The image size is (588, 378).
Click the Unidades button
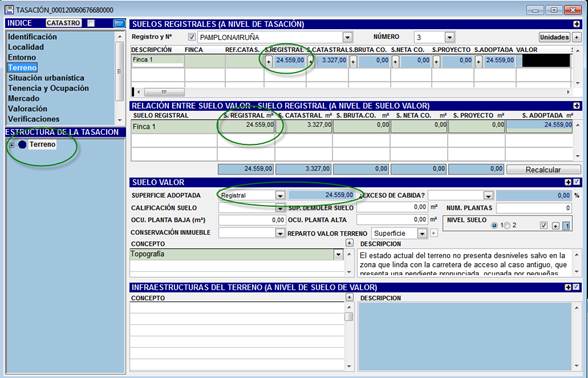click(554, 37)
